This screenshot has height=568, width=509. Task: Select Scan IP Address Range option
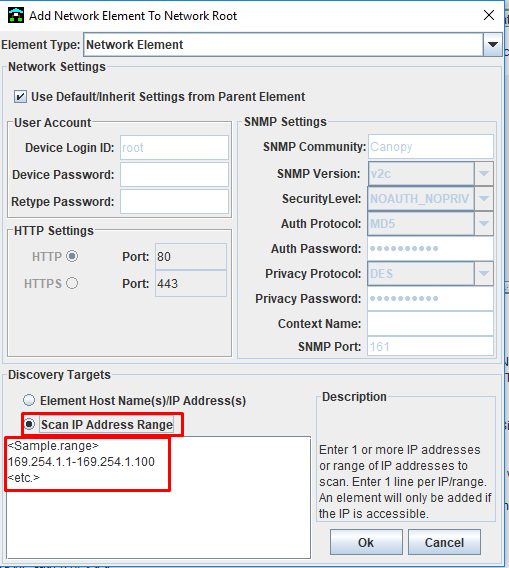click(x=29, y=424)
